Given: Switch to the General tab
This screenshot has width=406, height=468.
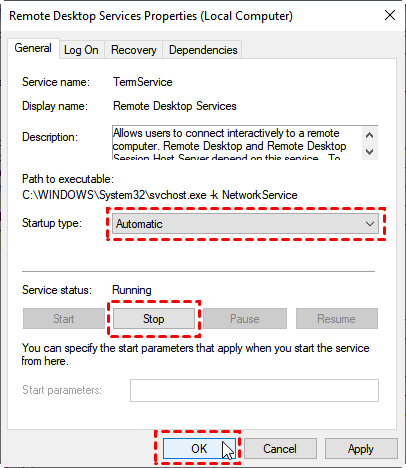Looking at the screenshot, I should pos(33,49).
